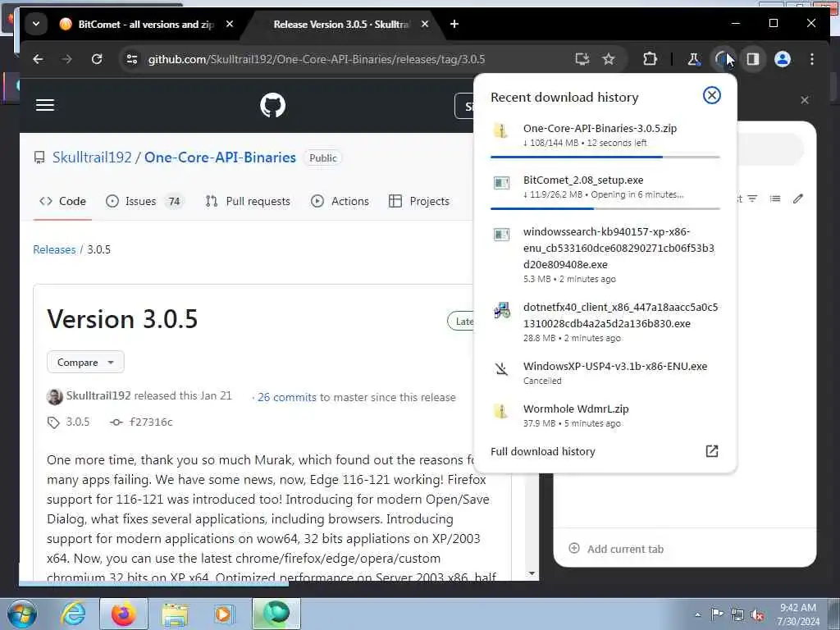This screenshot has height=630, width=840.
Task: Open the Extensions puzzle icon
Action: 650,59
